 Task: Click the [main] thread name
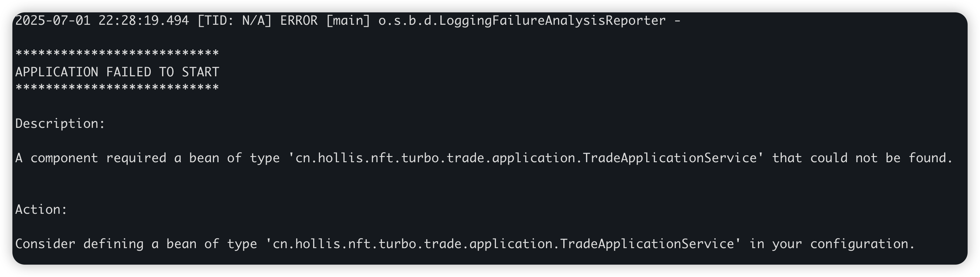tap(348, 21)
